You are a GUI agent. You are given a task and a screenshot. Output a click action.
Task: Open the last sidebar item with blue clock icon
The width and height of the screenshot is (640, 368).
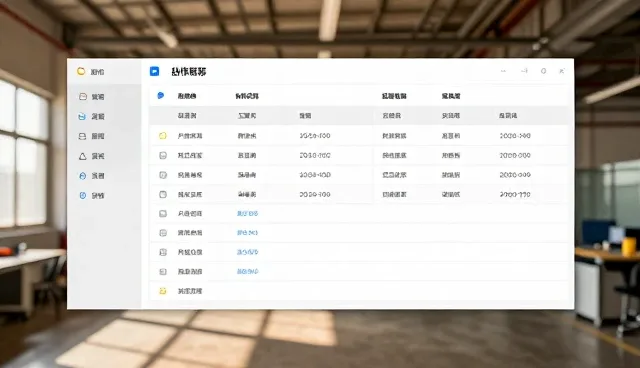[x=92, y=195]
